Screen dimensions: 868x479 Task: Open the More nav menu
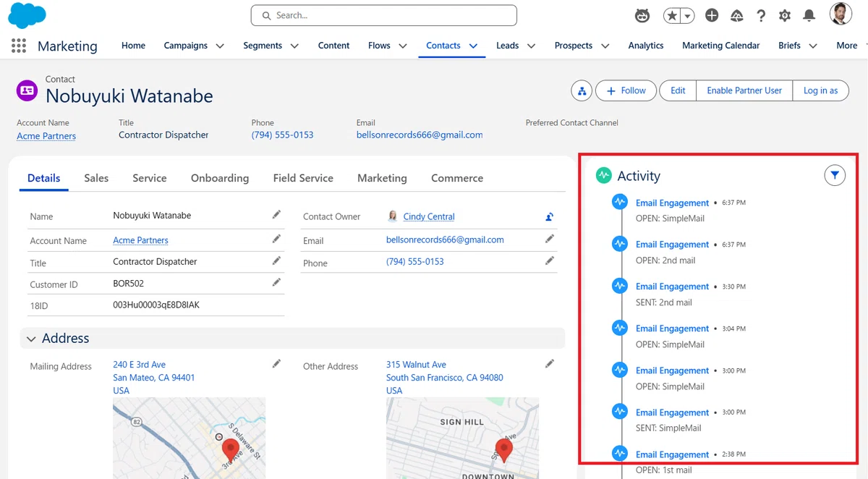click(x=846, y=46)
